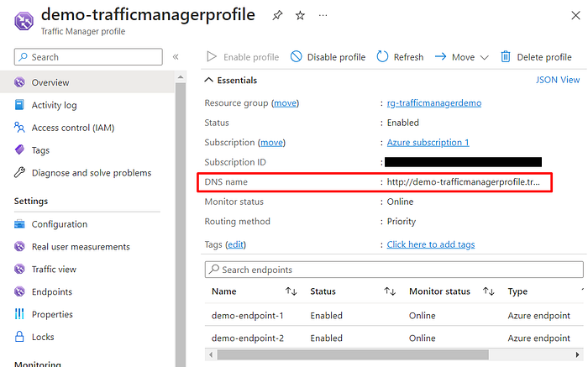Open JSON View
Screen dimensions: 588x367
558,80
